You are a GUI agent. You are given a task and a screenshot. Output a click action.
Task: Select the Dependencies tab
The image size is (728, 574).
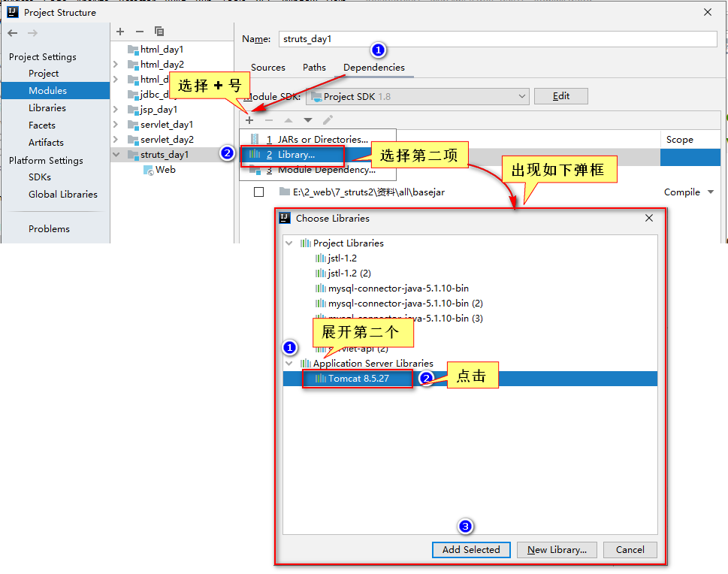click(x=373, y=68)
